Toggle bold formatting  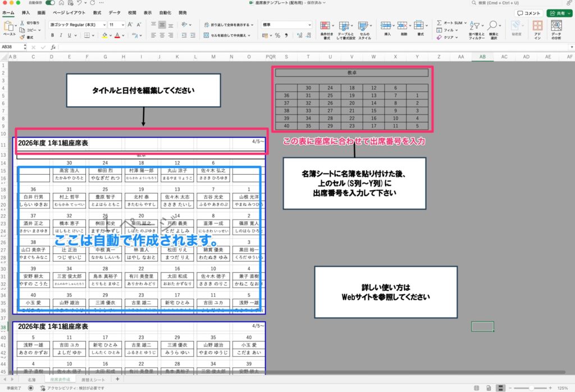click(x=52, y=35)
